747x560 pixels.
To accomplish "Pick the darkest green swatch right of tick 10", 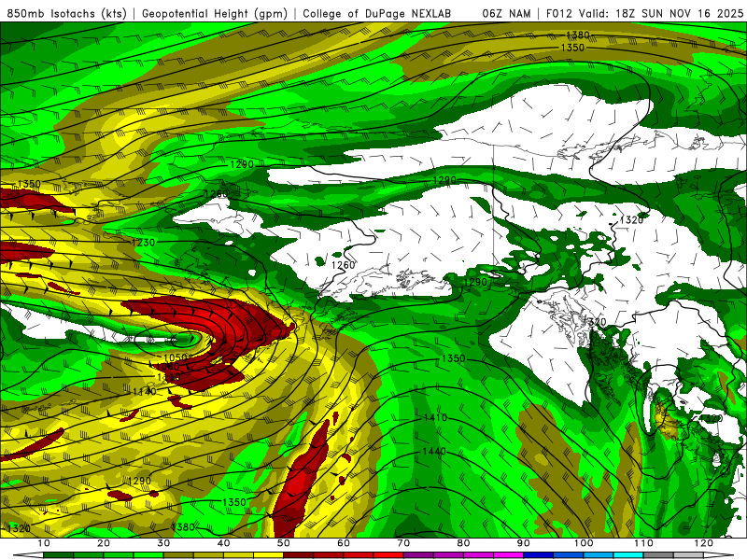I will coord(58,555).
